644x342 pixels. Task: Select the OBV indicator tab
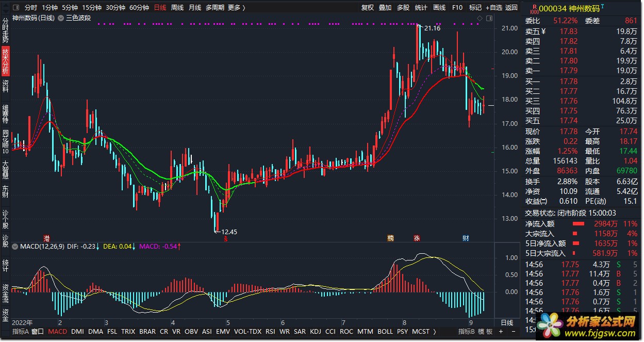[x=191, y=332]
